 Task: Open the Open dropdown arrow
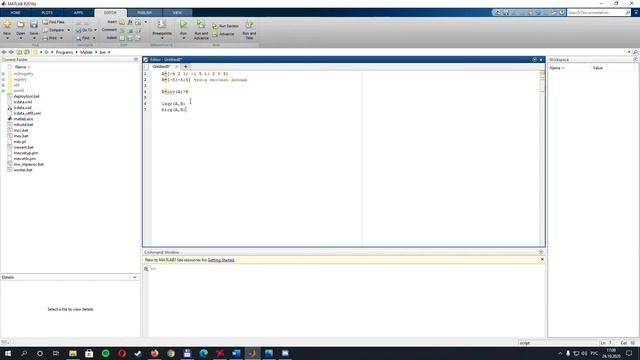click(x=20, y=38)
